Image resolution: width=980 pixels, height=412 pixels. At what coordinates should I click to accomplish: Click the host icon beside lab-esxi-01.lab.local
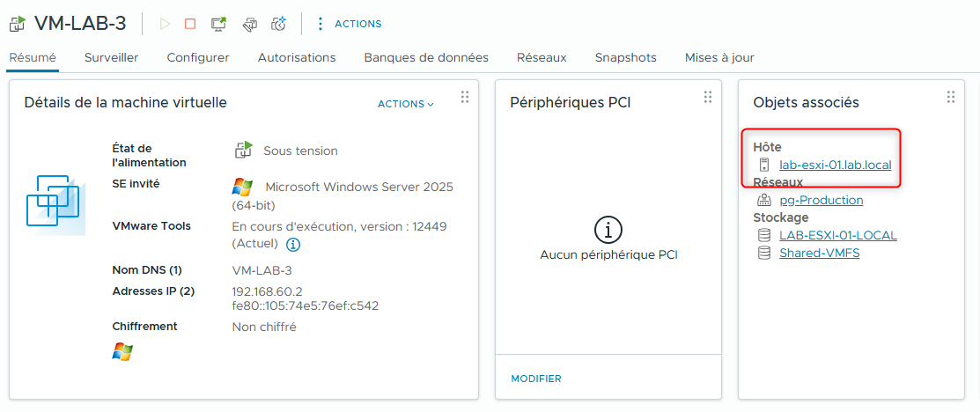tap(763, 165)
